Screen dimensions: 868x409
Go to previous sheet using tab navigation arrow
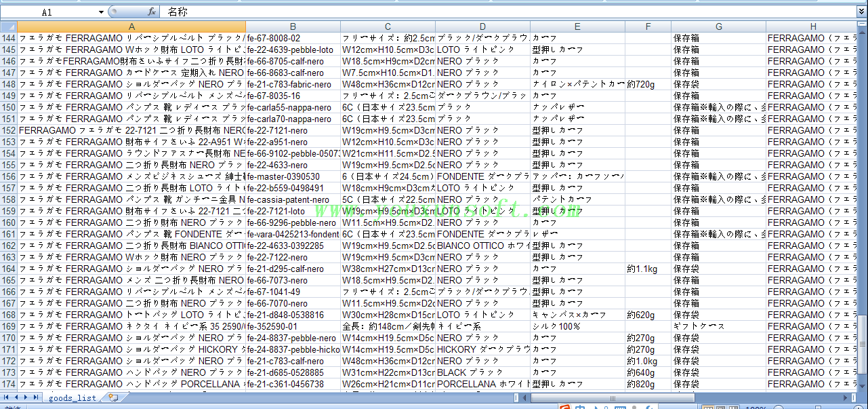[x=17, y=397]
